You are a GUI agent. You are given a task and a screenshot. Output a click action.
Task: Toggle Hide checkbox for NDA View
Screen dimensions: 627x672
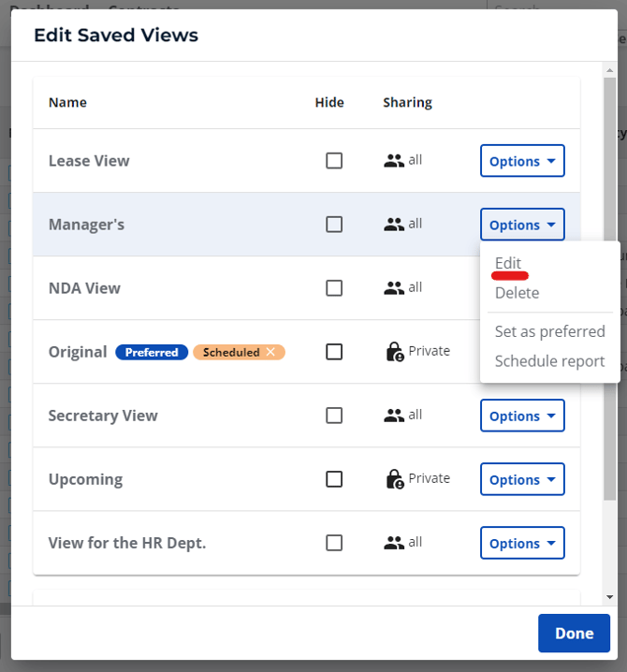point(334,288)
